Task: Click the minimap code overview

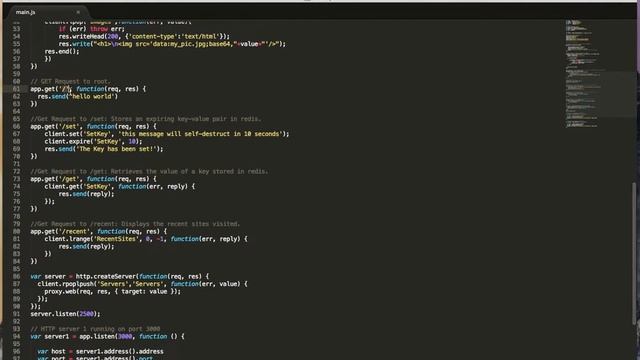Action: click(x=583, y=73)
